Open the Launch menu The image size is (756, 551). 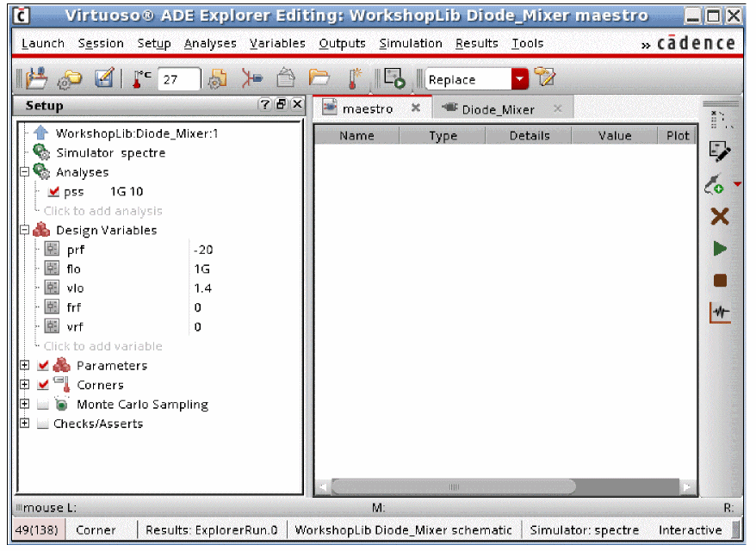click(43, 43)
